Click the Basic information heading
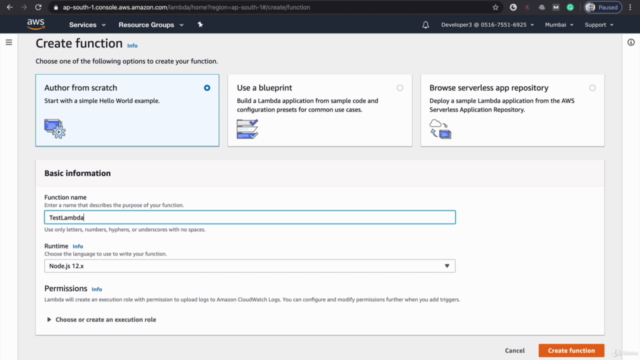 (78, 173)
